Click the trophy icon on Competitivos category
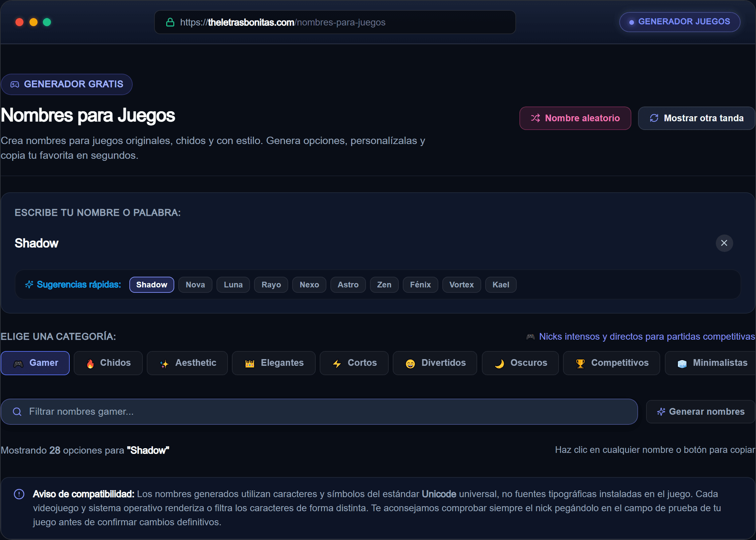The image size is (756, 540). pyautogui.click(x=580, y=364)
